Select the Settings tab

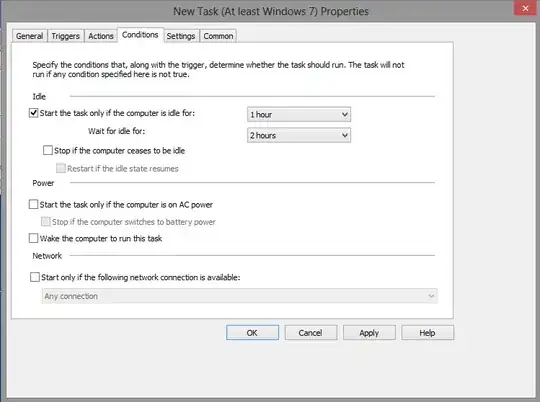click(x=180, y=36)
